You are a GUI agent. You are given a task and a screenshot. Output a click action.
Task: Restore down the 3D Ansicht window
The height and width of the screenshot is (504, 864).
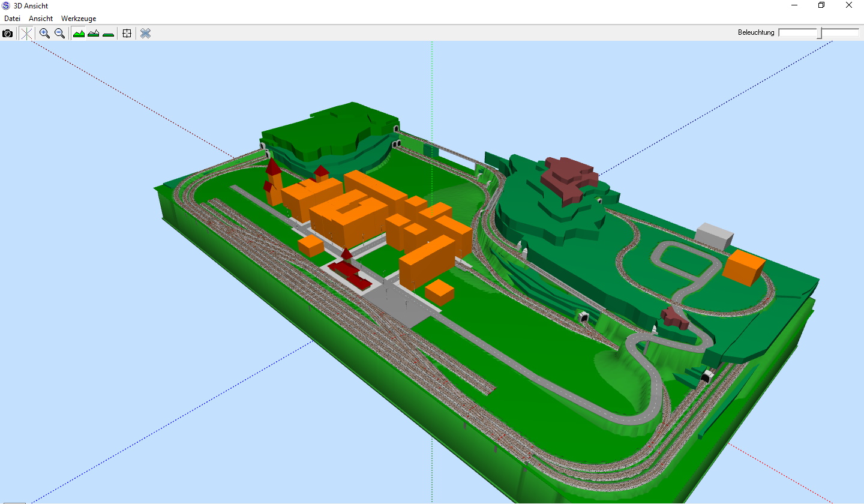[821, 5]
